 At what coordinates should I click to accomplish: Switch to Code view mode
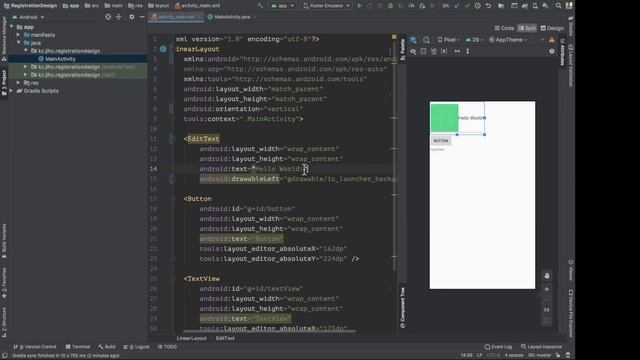pos(504,28)
